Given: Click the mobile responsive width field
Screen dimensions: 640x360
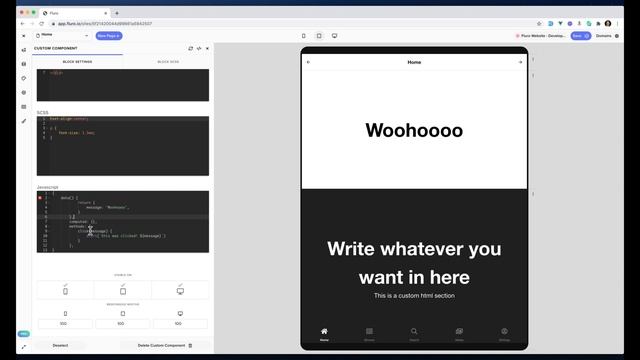Looking at the screenshot, I should pos(65,324).
